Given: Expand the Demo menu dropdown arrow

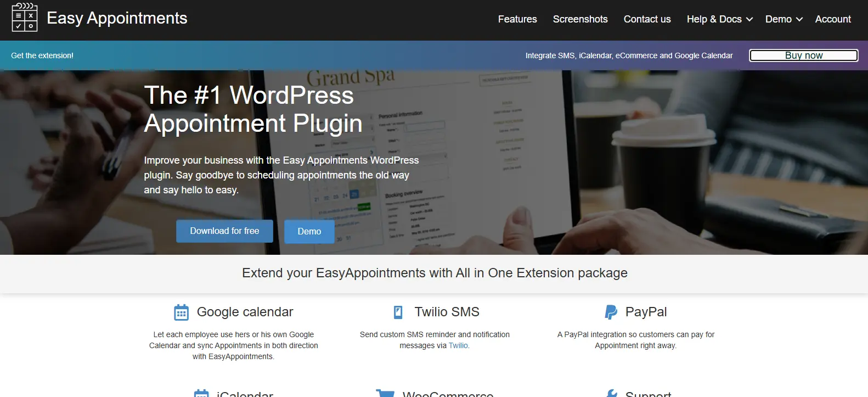Looking at the screenshot, I should pyautogui.click(x=799, y=19).
